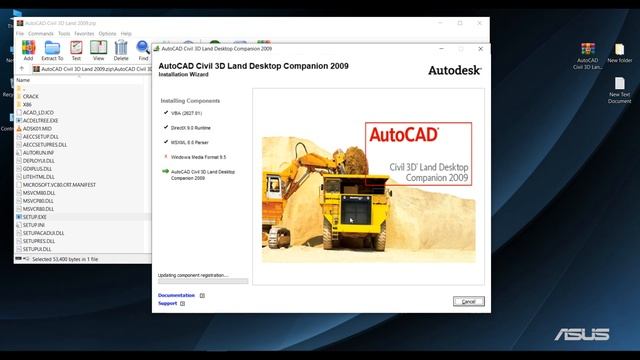The width and height of the screenshot is (640, 360).
Task: Click the MSXML 6.0 Parser entry
Action: [189, 142]
